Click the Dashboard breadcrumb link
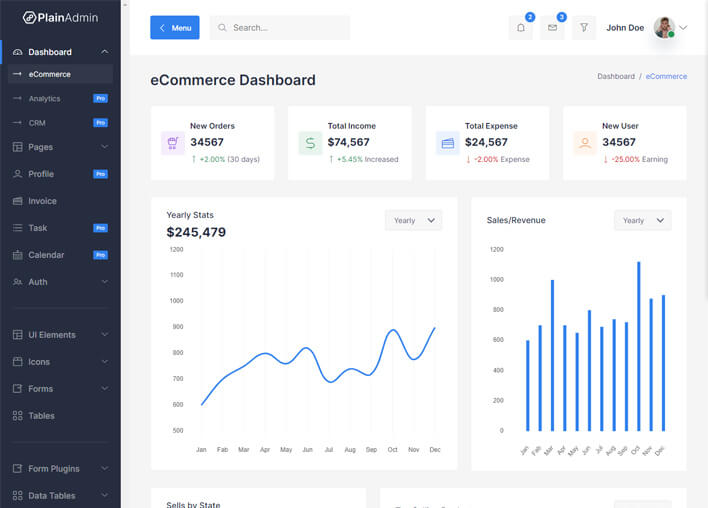708x508 pixels. (x=615, y=76)
